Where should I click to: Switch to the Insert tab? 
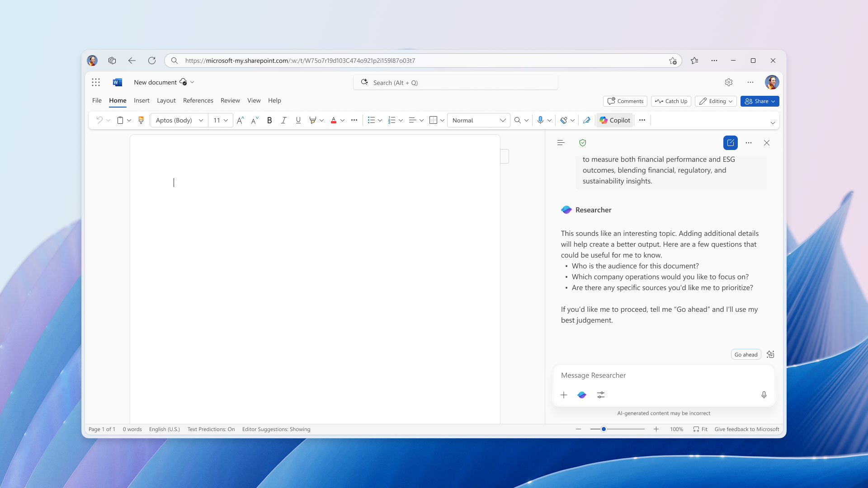[142, 100]
